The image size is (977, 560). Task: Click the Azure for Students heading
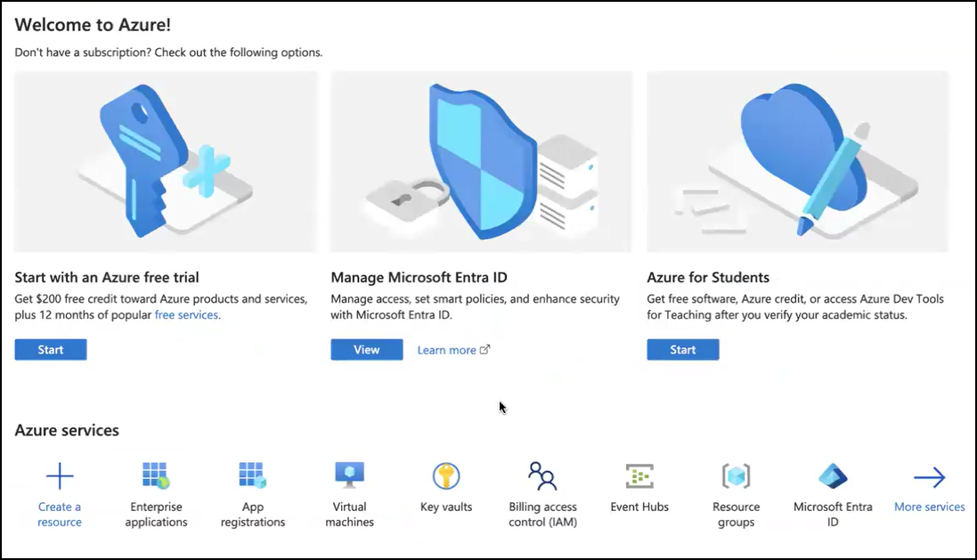[708, 277]
